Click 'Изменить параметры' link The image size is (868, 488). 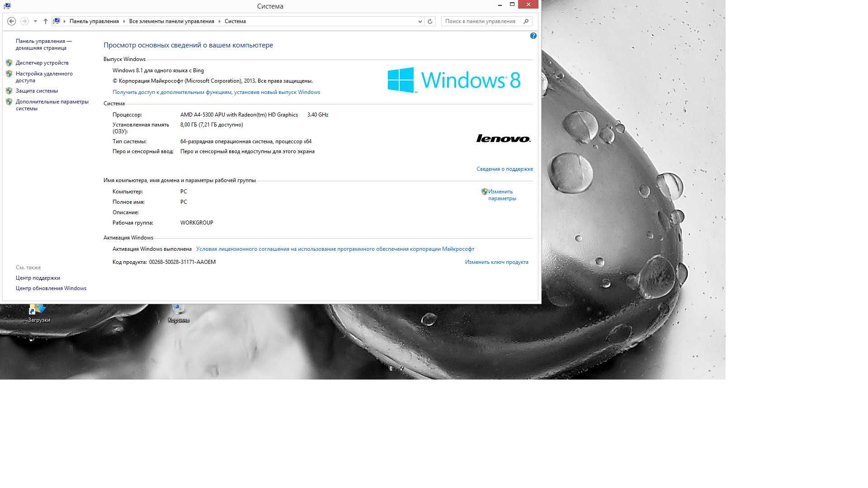[x=502, y=195]
